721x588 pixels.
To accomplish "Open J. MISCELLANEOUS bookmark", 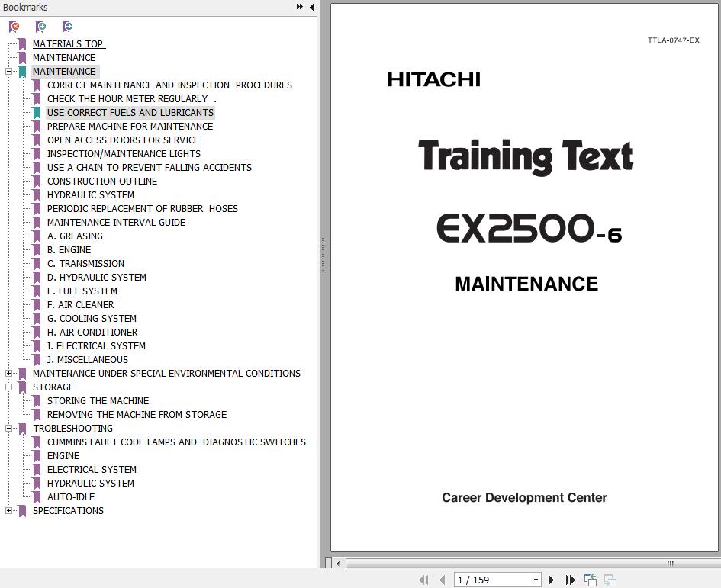I will click(88, 359).
